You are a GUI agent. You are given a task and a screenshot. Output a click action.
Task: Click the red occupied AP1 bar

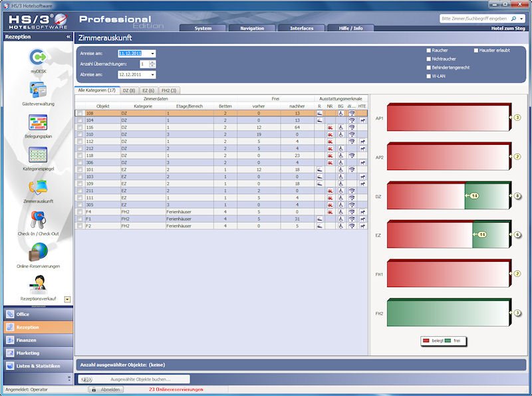[448, 118]
